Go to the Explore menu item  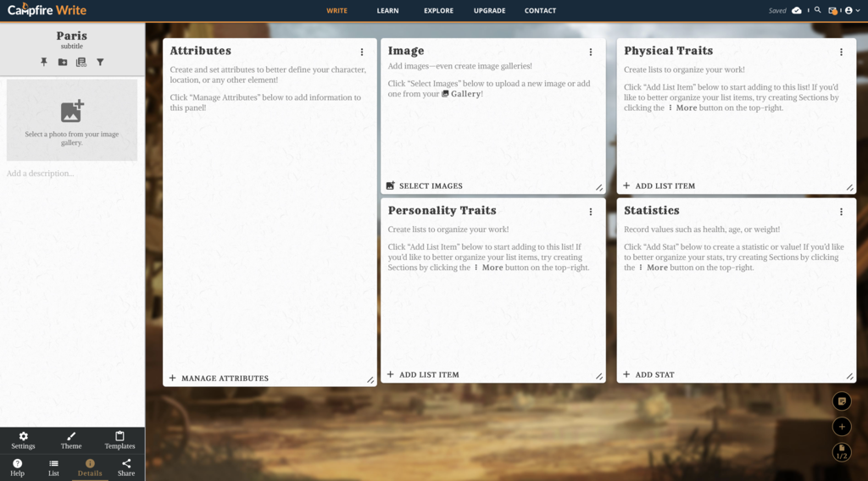point(438,11)
